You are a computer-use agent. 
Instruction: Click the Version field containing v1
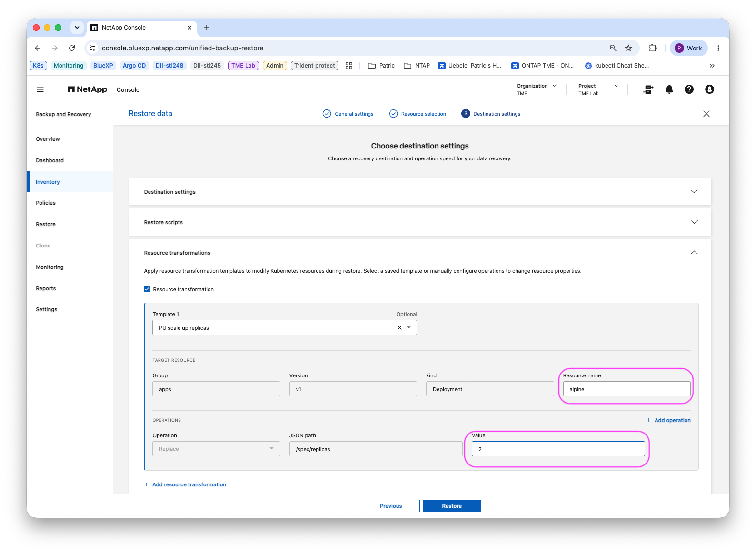[353, 389]
